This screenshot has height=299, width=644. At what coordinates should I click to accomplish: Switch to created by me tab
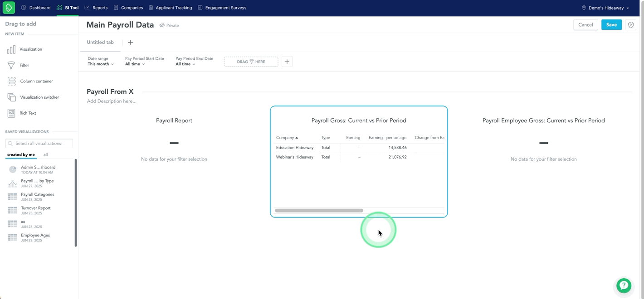point(21,154)
